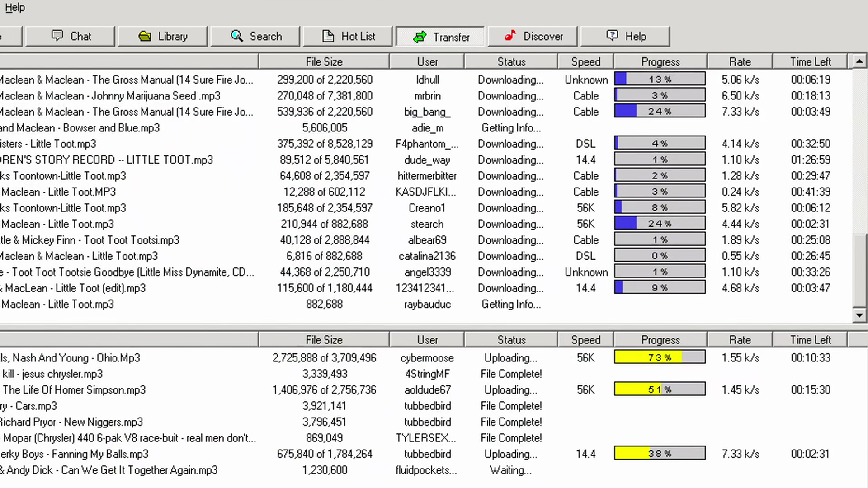
Task: Click the Library folder icon
Action: tap(145, 36)
